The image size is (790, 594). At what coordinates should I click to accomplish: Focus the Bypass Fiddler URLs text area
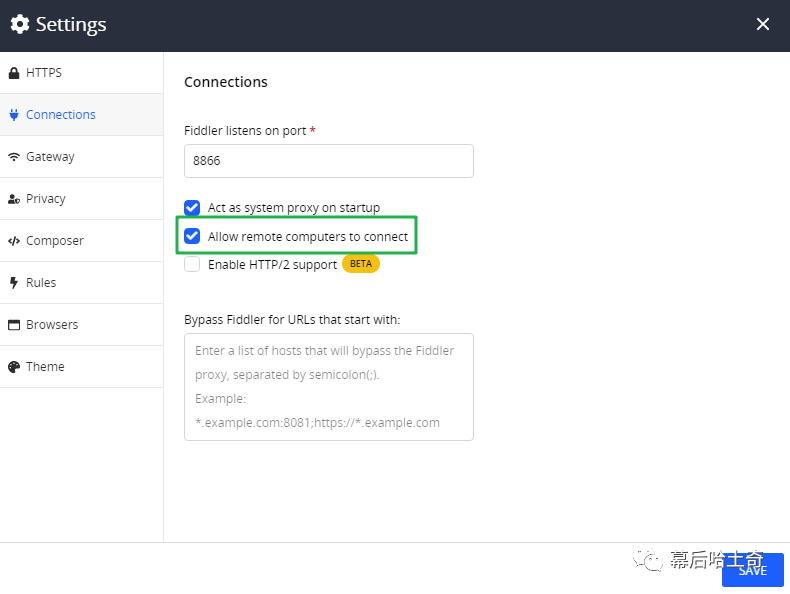tap(329, 387)
